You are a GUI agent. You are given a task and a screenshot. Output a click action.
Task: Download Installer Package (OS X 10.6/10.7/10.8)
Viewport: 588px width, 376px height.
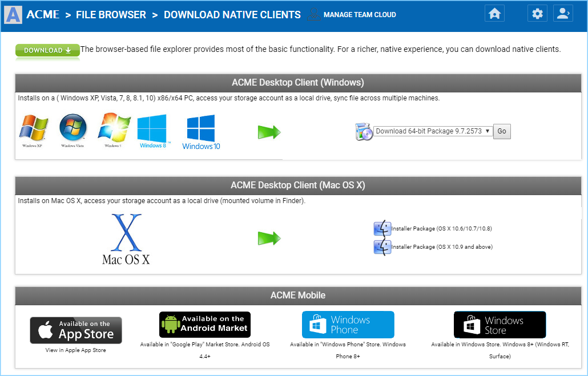(x=441, y=229)
